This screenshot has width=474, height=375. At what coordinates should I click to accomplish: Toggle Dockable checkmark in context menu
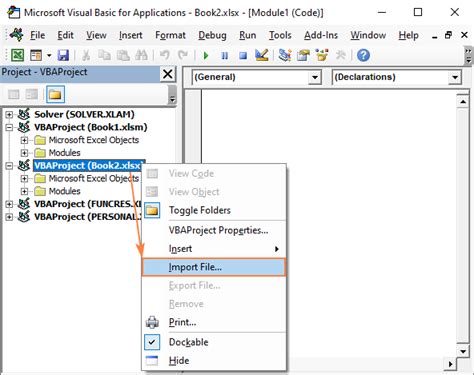214,342
